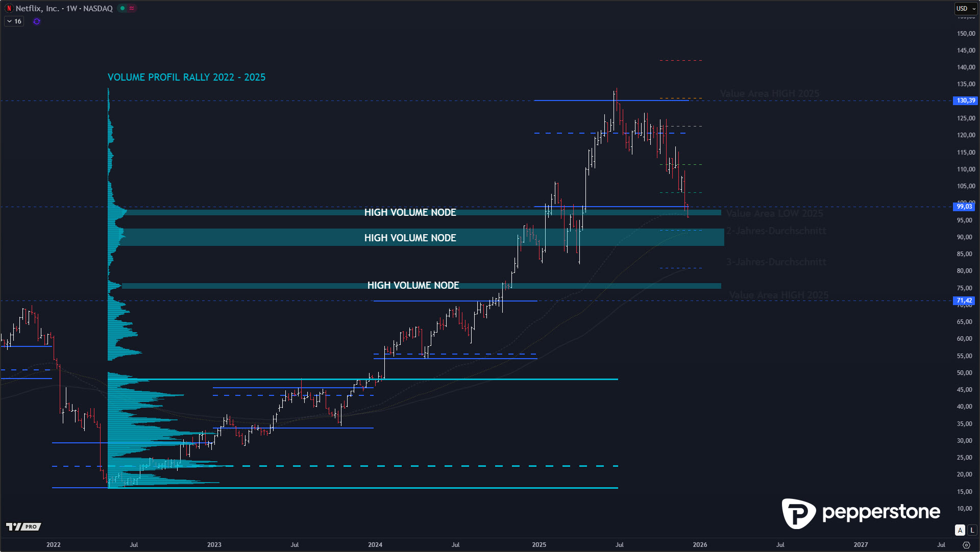Click the Netflix symbol logo icon
The width and height of the screenshot is (980, 552).
pyautogui.click(x=9, y=8)
